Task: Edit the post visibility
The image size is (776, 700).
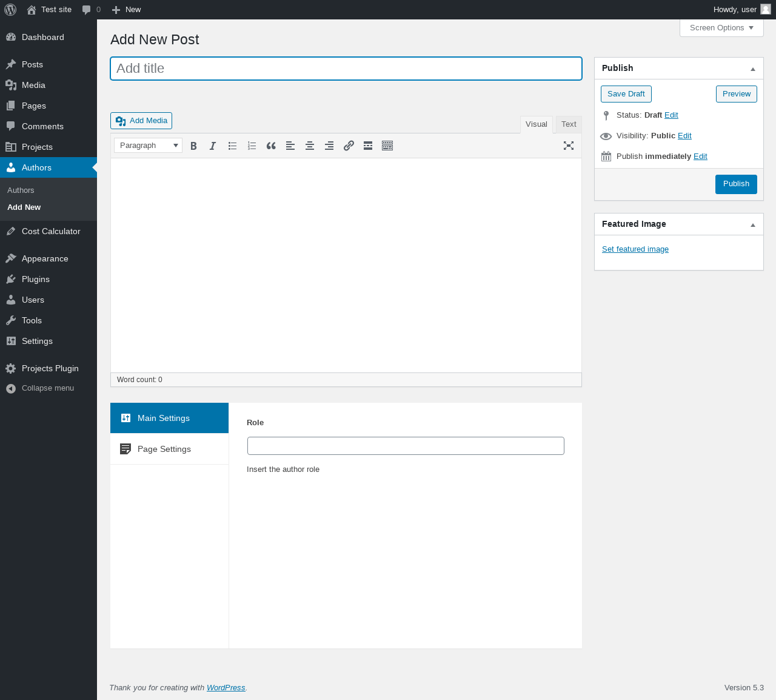Action: click(x=684, y=136)
